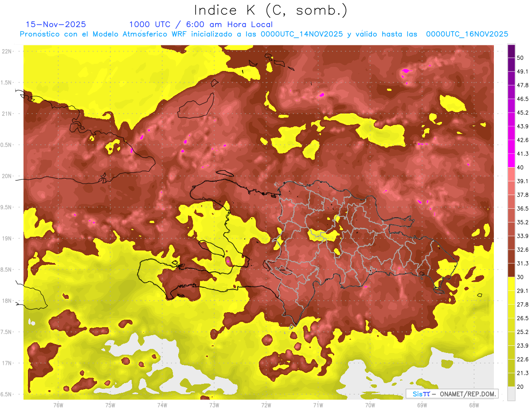
Task: Click the "21N" latitude label
Action: 7,114
